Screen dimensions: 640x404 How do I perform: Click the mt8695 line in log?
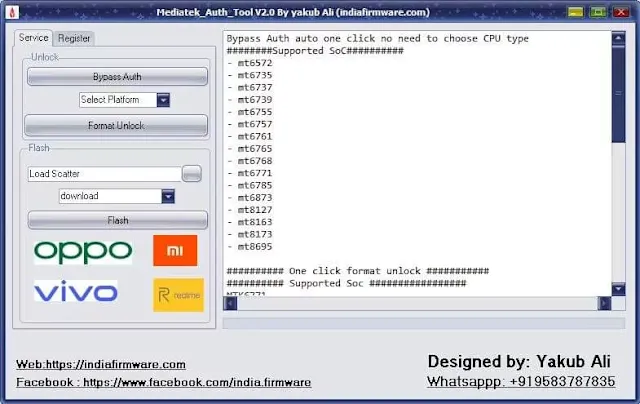click(x=249, y=247)
